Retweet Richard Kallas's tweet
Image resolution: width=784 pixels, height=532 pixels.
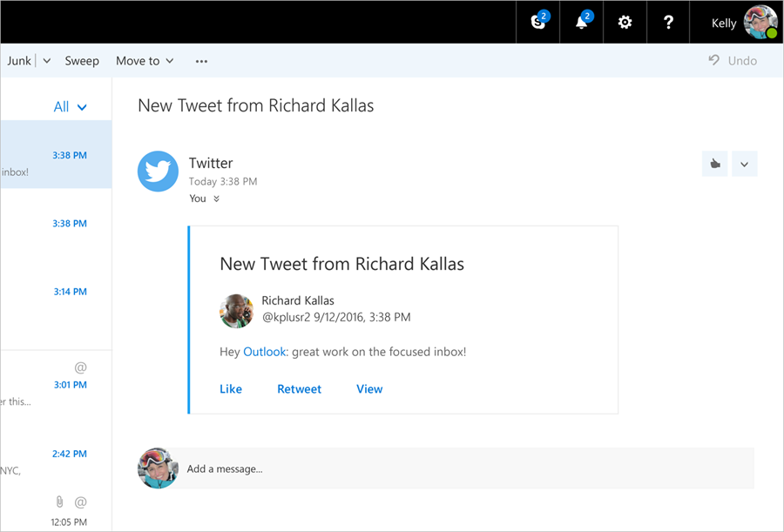tap(299, 388)
